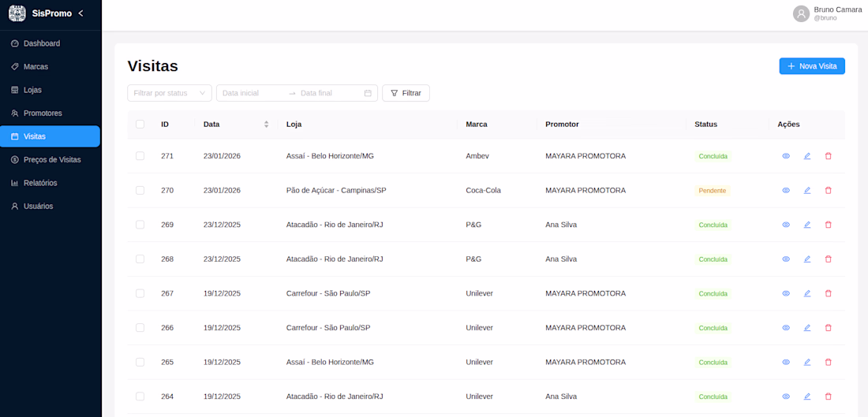
Task: Open the calendar icon in the date range field
Action: 368,93
